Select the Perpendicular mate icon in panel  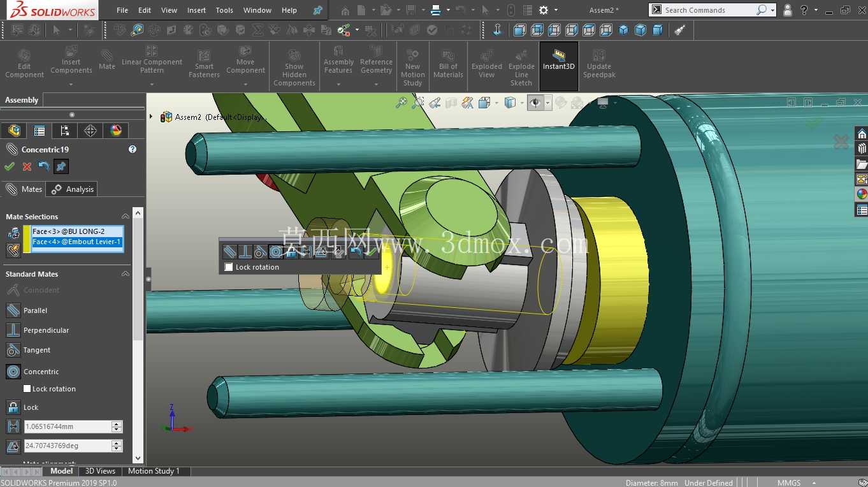[13, 330]
